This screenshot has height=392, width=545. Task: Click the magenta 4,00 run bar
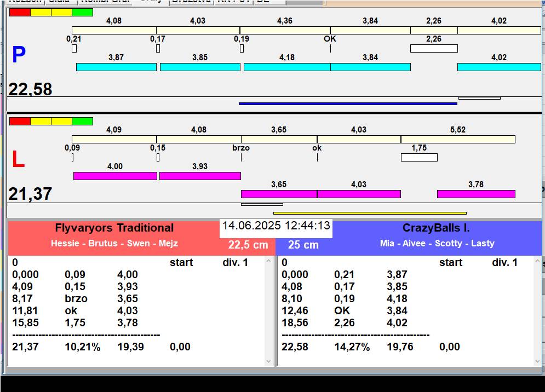tap(115, 176)
